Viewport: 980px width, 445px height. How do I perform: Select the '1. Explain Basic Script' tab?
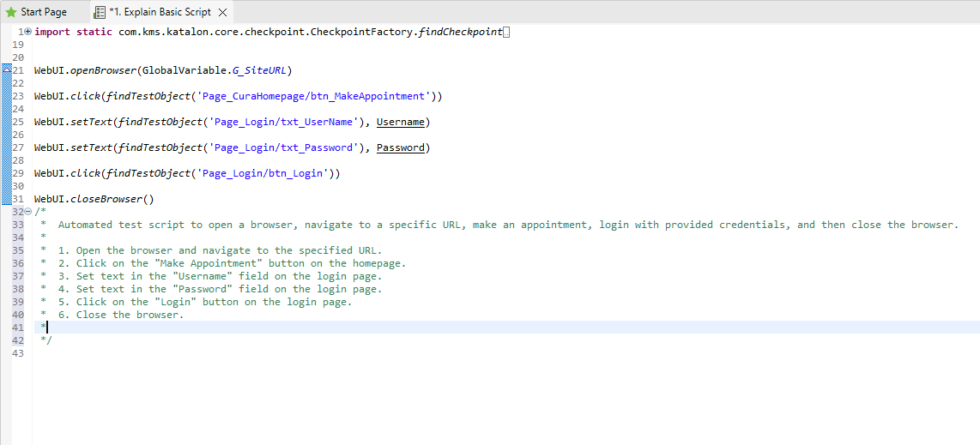(160, 12)
